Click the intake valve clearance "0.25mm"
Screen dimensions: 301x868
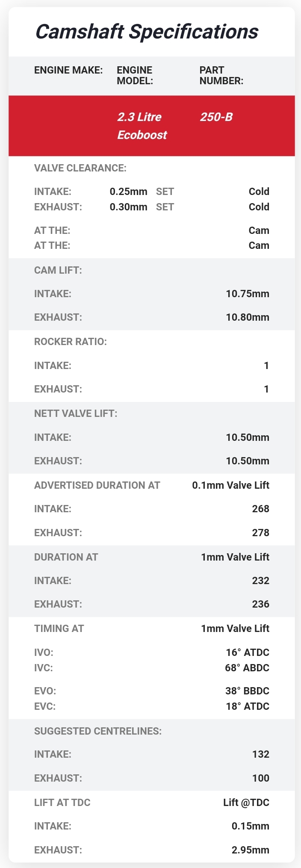[128, 192]
